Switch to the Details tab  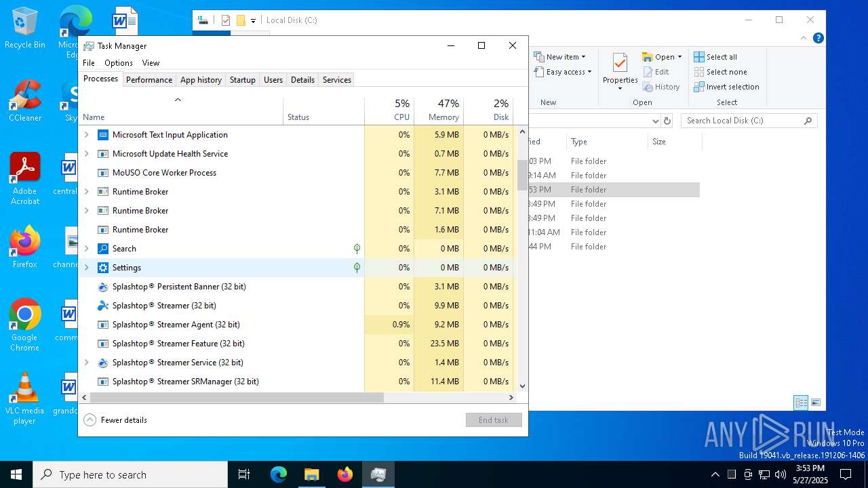tap(302, 80)
